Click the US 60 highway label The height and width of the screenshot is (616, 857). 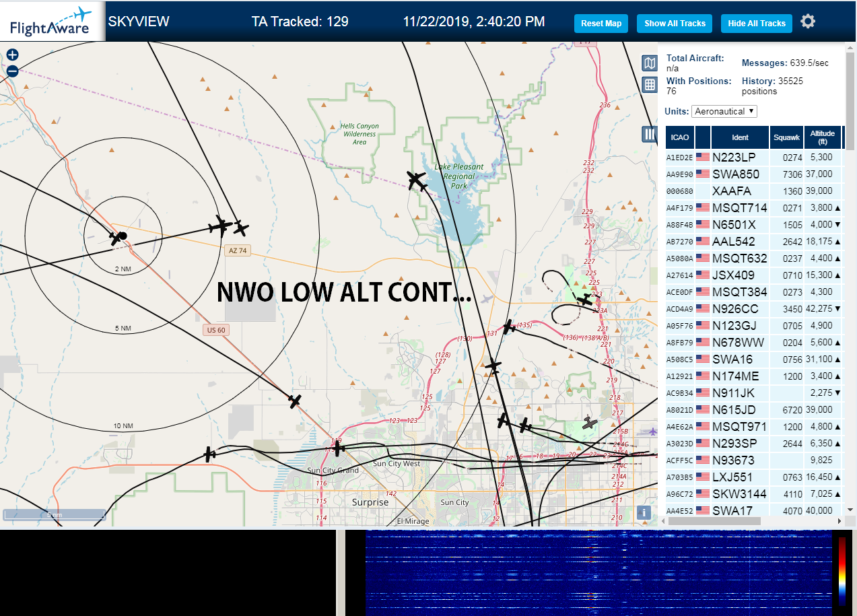tap(216, 330)
